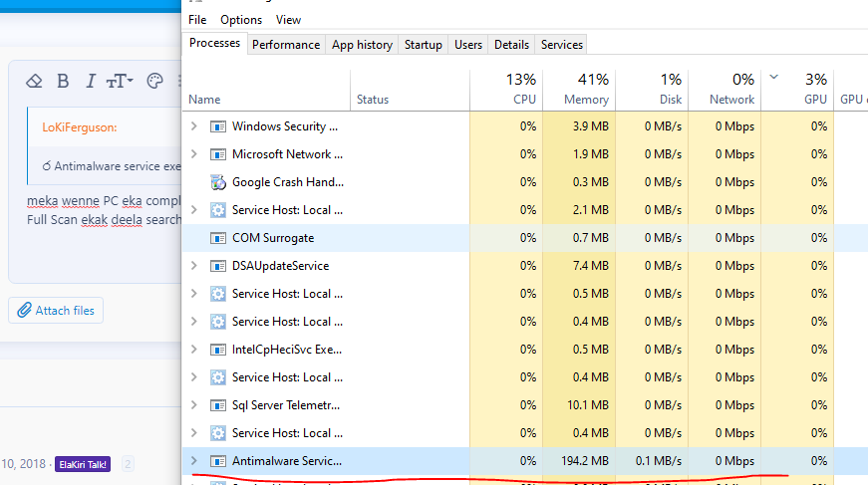The image size is (868, 485).
Task: Expand the Sql Server Telemetry process row
Action: click(194, 404)
